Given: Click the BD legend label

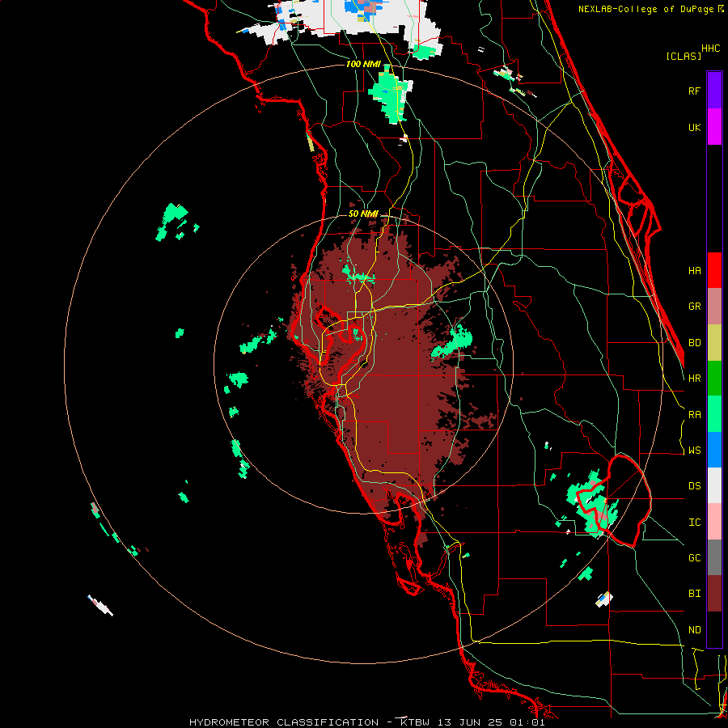Looking at the screenshot, I should (x=694, y=343).
